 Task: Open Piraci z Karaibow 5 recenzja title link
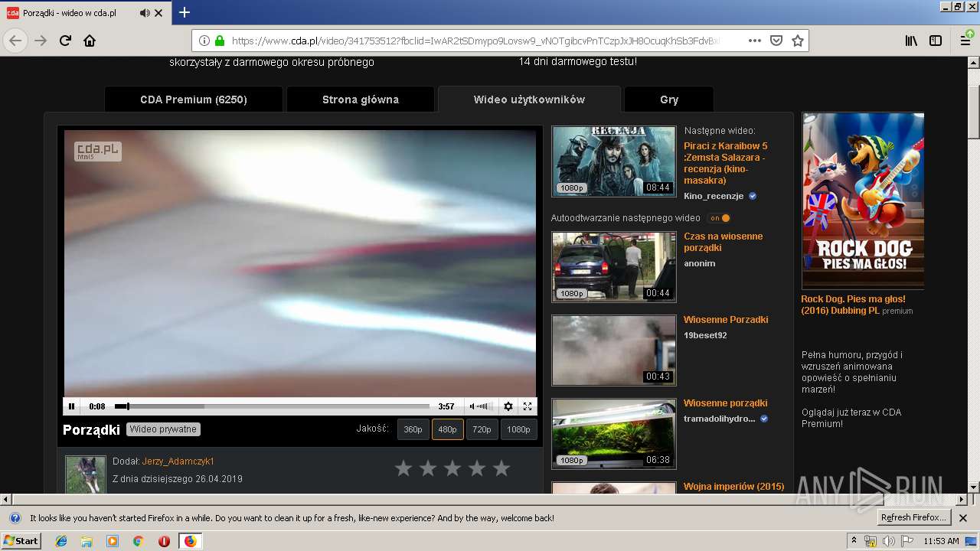tap(725, 163)
